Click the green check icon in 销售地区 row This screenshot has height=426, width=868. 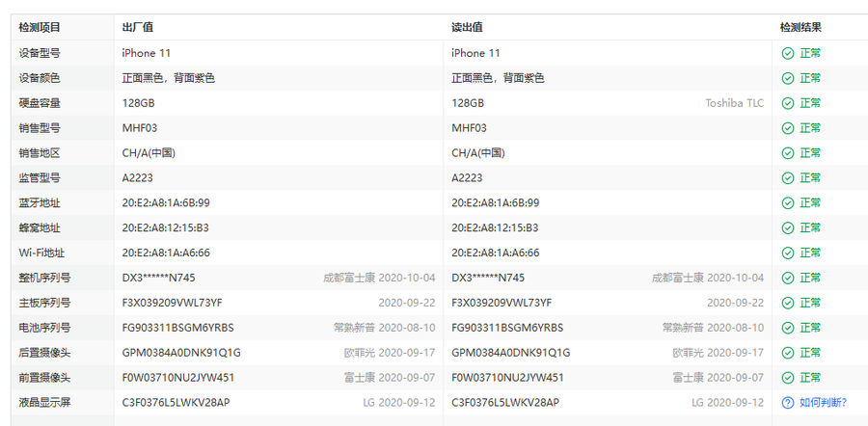point(788,152)
